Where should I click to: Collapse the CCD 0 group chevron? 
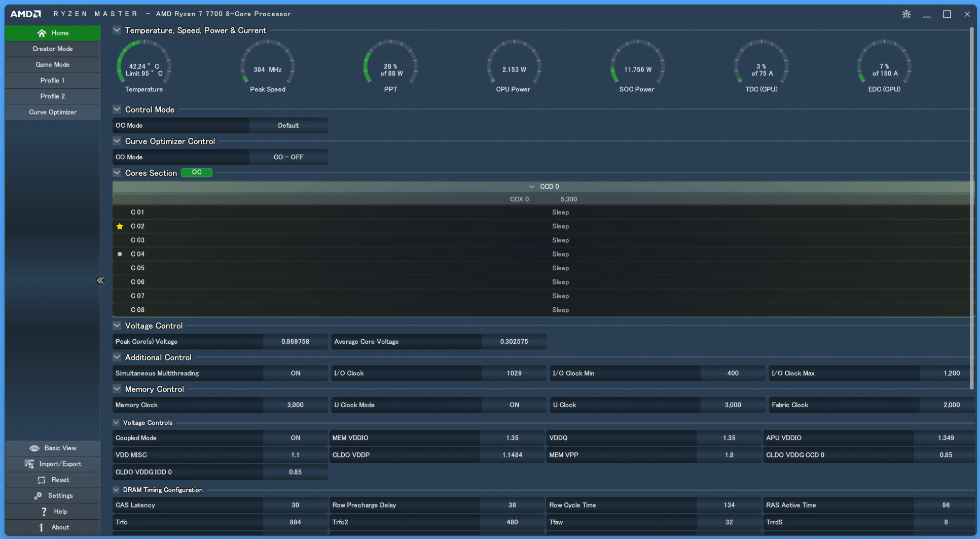(x=531, y=187)
